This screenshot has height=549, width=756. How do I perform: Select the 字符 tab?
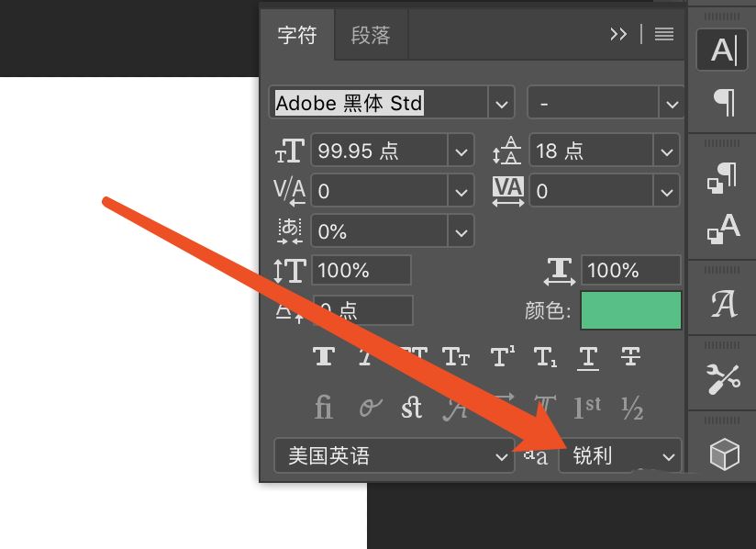tap(297, 35)
